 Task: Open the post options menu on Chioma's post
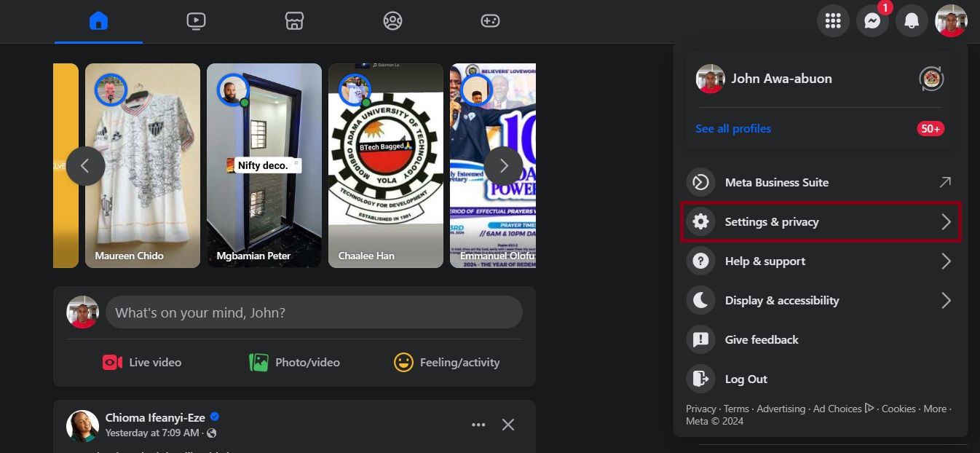(478, 425)
